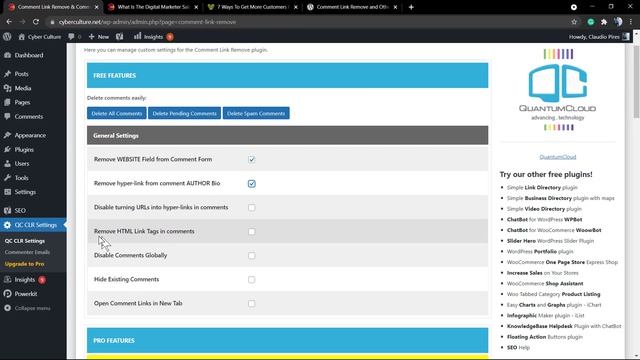Uncheck Remove hyper-link from comment AUTHOR Bio
The width and height of the screenshot is (640, 360).
[x=251, y=183]
